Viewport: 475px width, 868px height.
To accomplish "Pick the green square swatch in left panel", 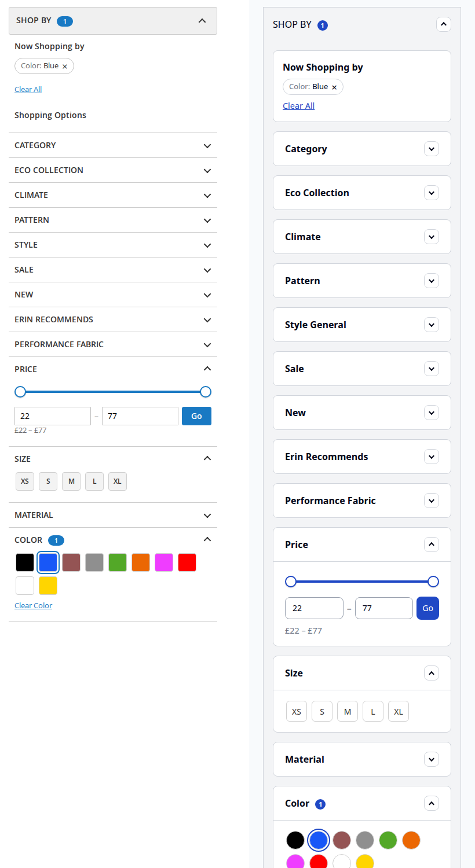I will pyautogui.click(x=118, y=562).
